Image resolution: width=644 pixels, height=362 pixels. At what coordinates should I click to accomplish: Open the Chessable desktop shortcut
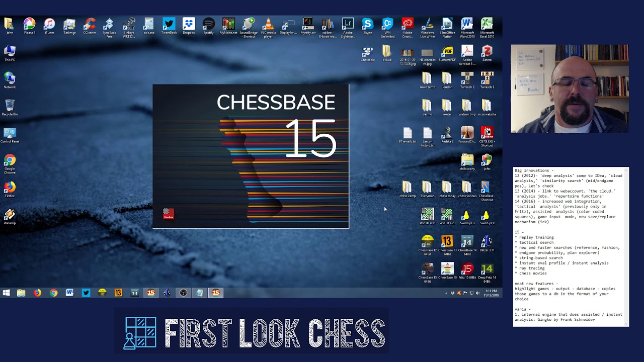(368, 54)
